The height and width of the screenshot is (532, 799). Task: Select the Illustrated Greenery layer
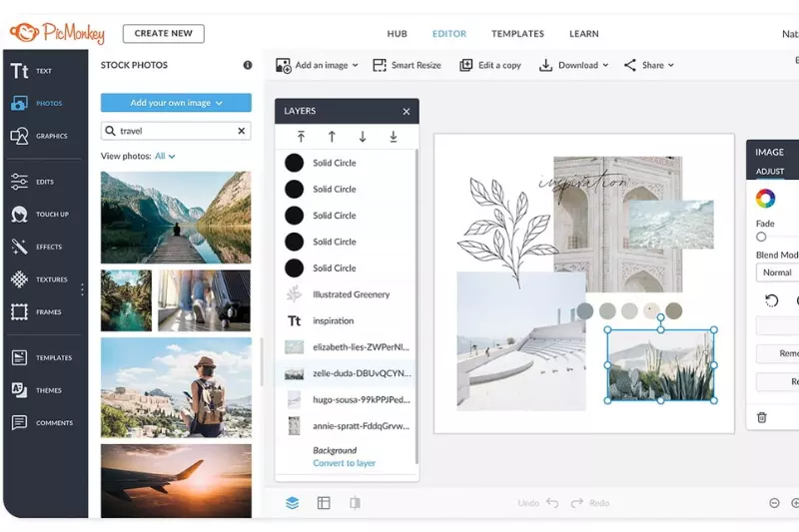pyautogui.click(x=346, y=294)
